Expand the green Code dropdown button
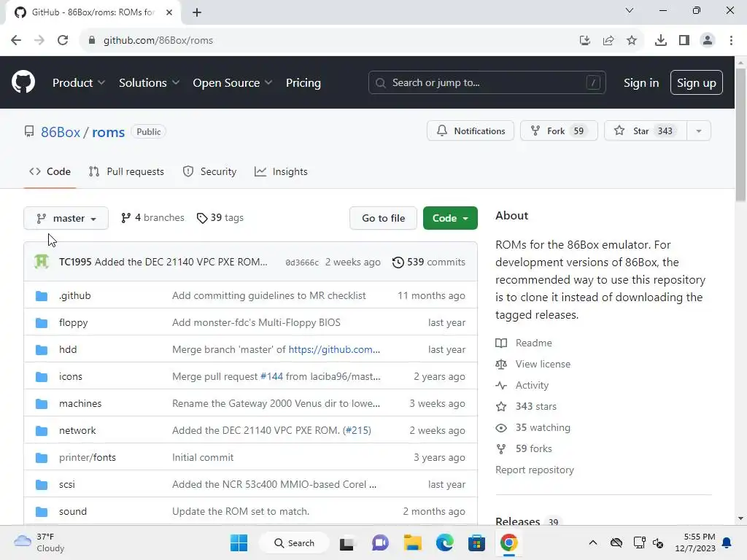Screen dimensions: 747x560 [x=450, y=218]
